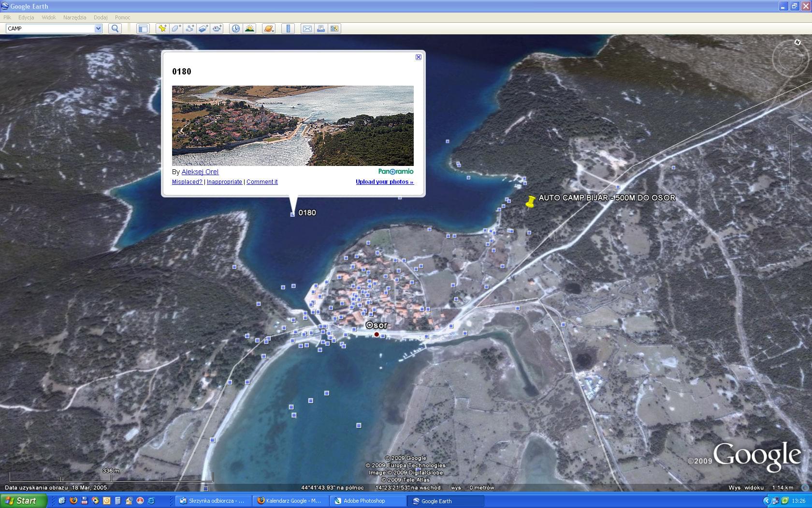The image size is (812, 508).
Task: Click the yellow Auto Camp Bijar pushpin
Action: [x=530, y=202]
